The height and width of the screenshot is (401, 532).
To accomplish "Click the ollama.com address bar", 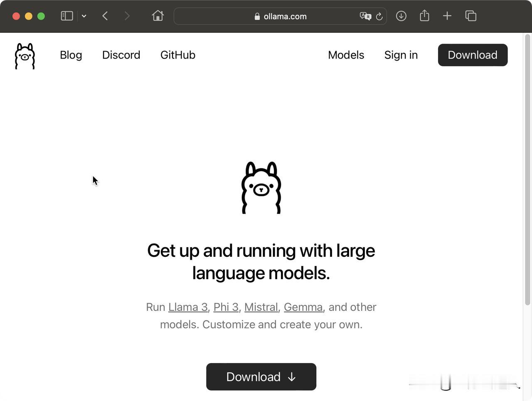I will (x=280, y=16).
